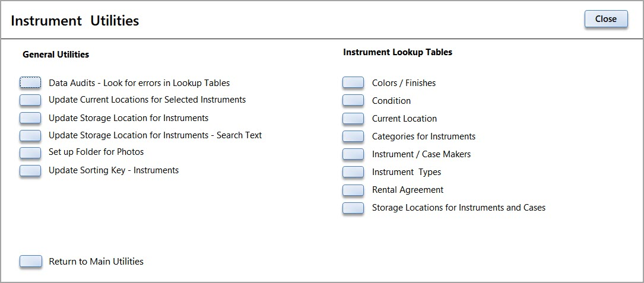Viewport: 644px width, 283px height.
Task: Open Update Current Locations for Selected Instruments
Action: coord(30,100)
